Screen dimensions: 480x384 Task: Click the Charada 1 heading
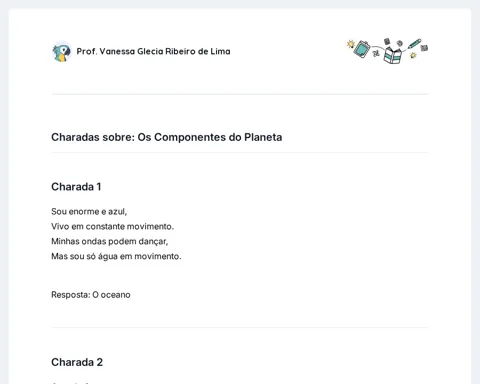76,187
